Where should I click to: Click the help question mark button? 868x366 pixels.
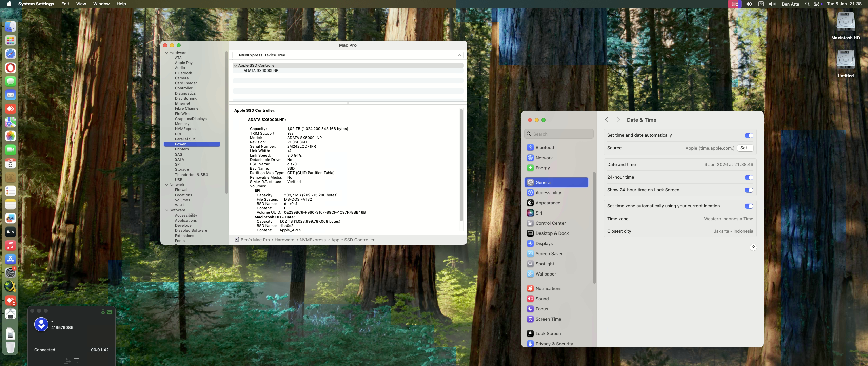tap(753, 247)
